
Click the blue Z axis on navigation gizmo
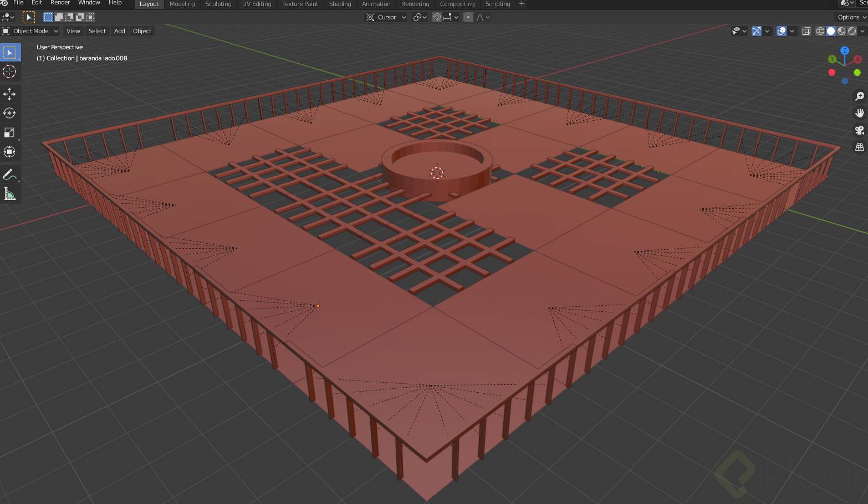845,50
